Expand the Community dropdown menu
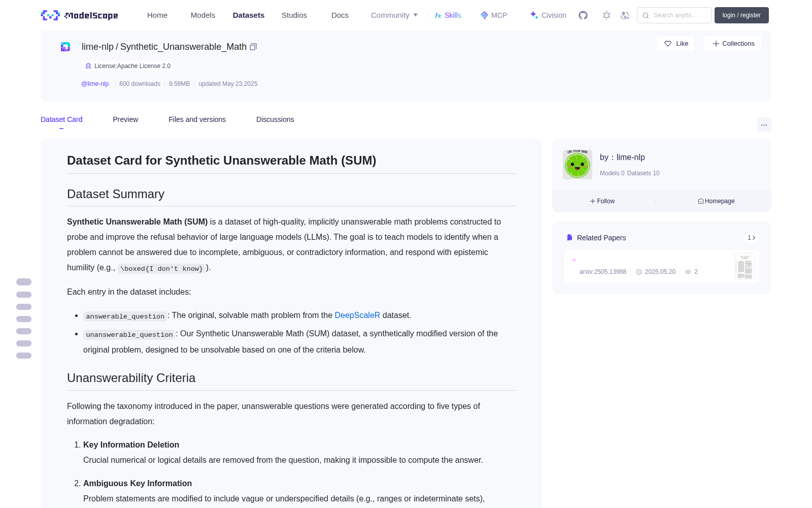The image size is (812, 508). [x=394, y=15]
